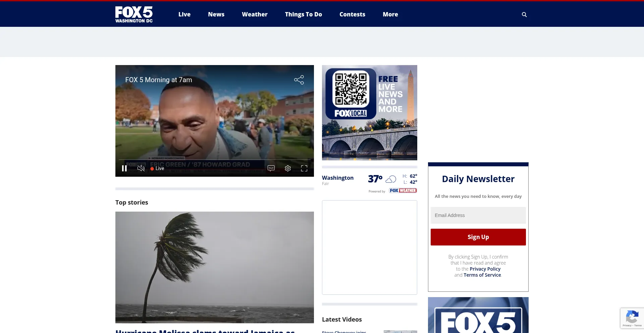
Task: Open video player settings gear
Action: (288, 168)
